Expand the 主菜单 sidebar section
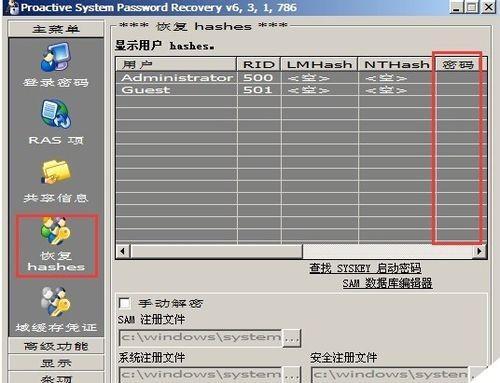 [x=56, y=29]
